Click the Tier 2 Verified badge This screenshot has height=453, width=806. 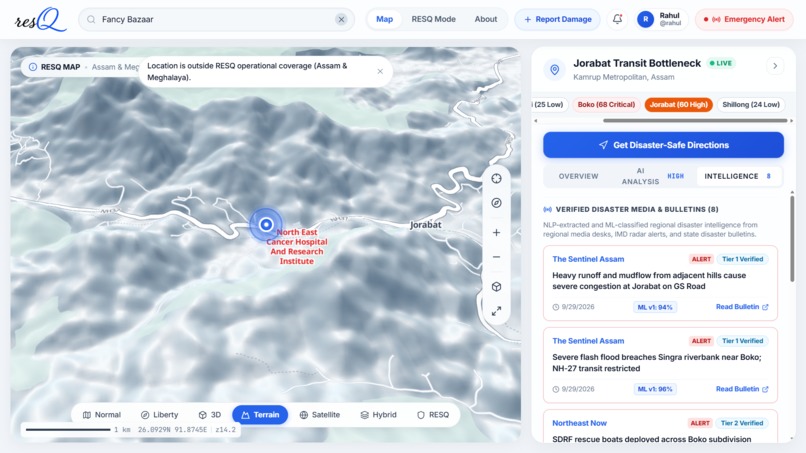(x=741, y=423)
